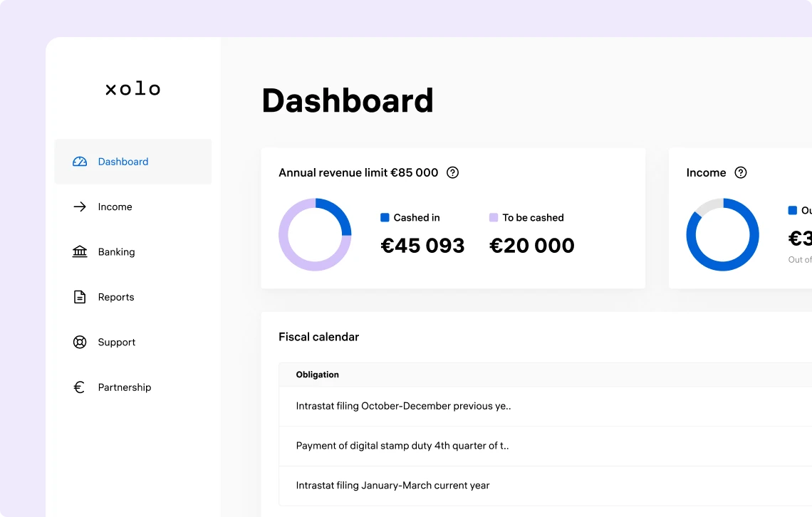Open the Banking page
Viewport: 812px width, 517px height.
click(116, 251)
